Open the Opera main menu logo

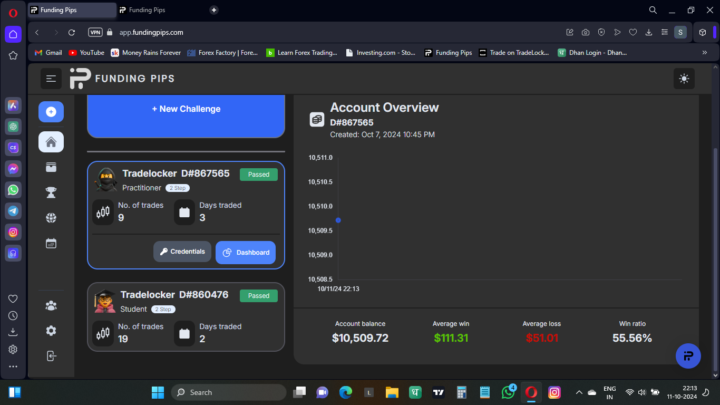pos(13,12)
